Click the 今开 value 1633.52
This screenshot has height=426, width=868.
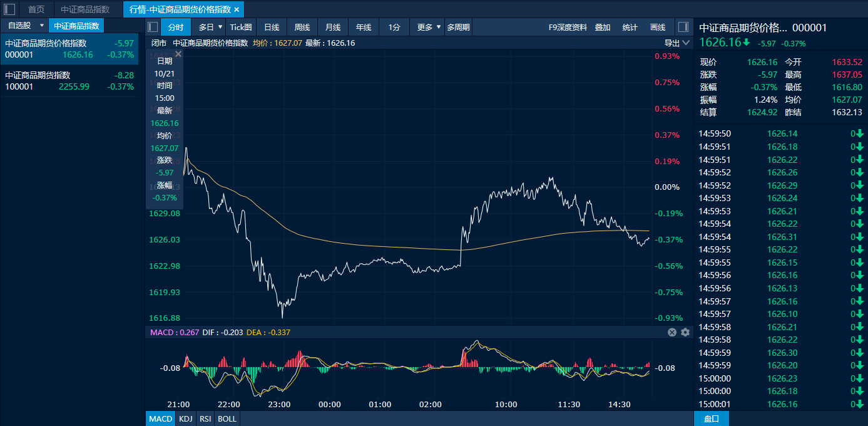coord(847,62)
